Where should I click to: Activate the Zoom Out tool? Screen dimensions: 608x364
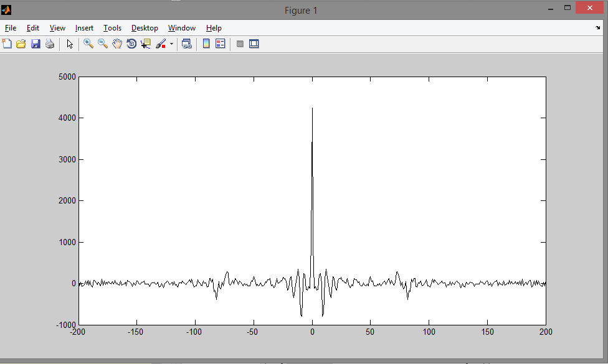[x=103, y=44]
